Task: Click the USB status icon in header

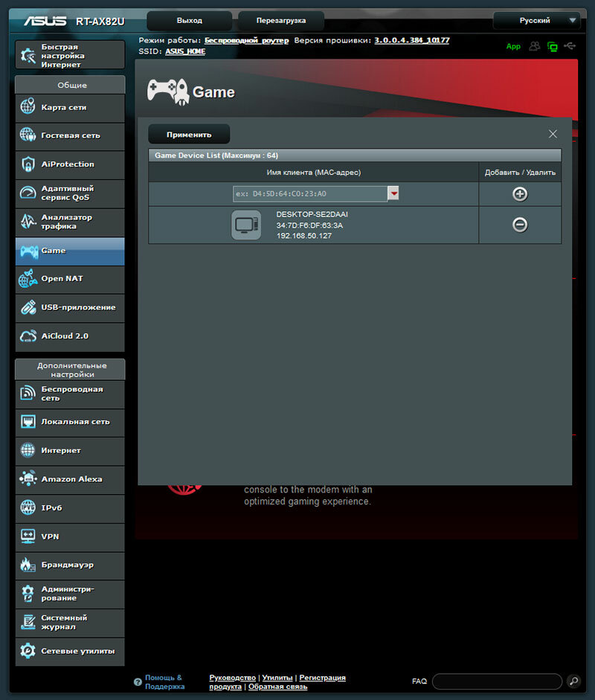Action: point(570,46)
